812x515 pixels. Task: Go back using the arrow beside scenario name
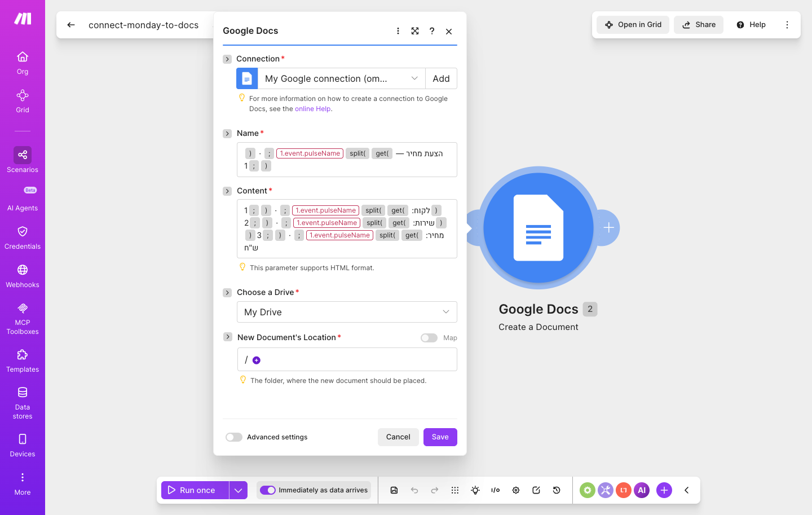pos(71,25)
